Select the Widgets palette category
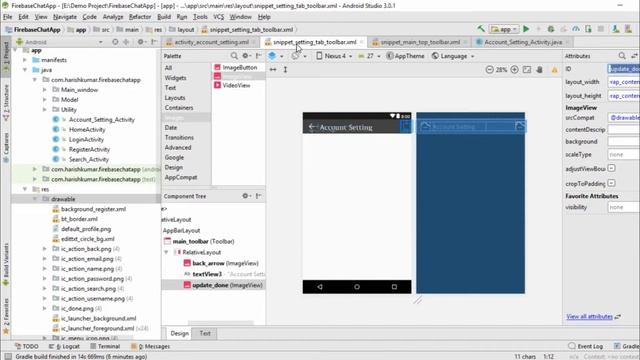The image size is (640, 360). 176,78
